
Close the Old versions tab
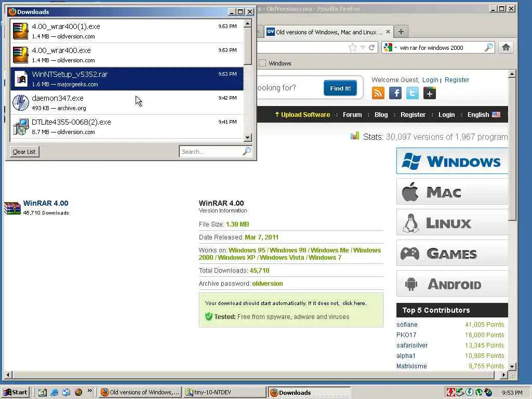pos(388,32)
